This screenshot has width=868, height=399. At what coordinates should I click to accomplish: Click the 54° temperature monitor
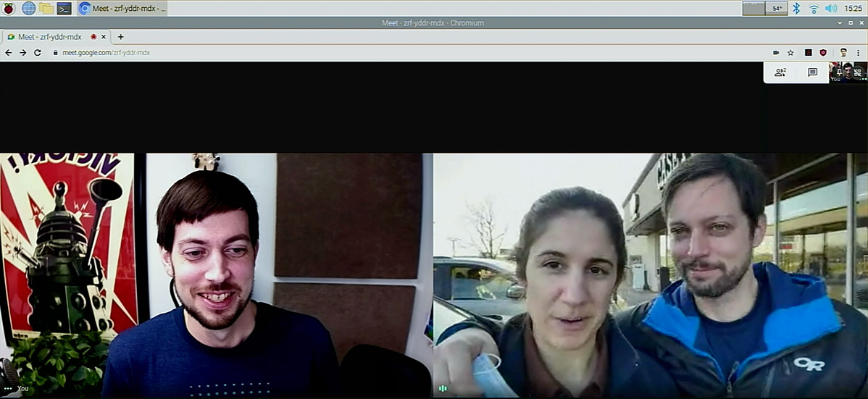coord(777,8)
